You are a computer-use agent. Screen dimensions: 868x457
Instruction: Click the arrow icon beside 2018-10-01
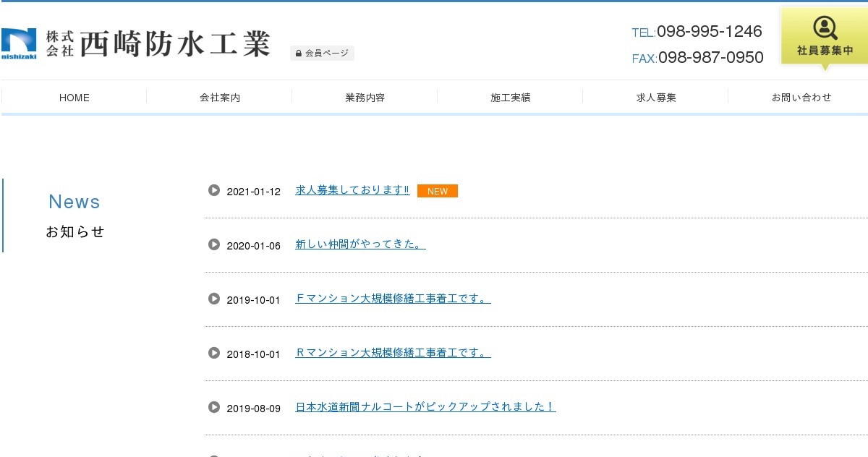click(x=214, y=353)
